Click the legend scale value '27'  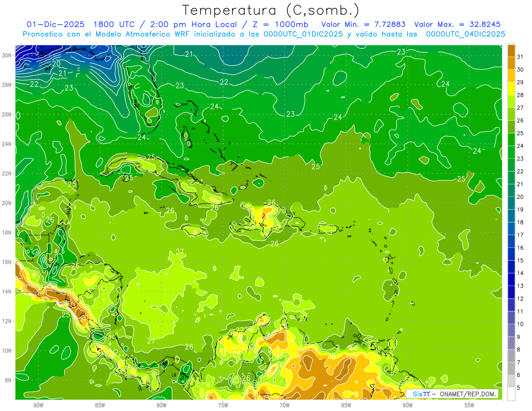pos(520,108)
